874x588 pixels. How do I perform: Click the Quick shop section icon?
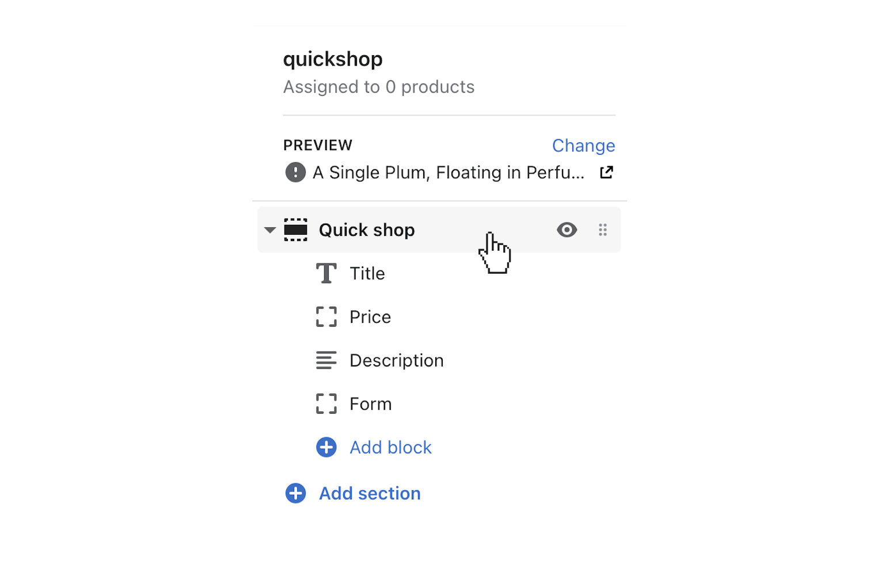[295, 230]
